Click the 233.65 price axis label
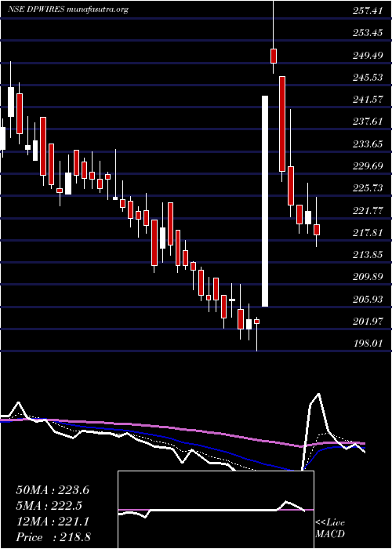 [368, 144]
